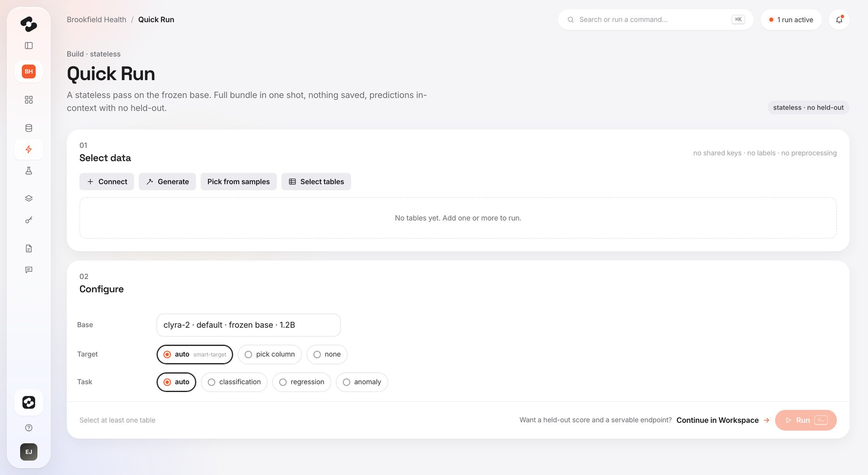This screenshot has height=475, width=868.
Task: Open the chat message icon in sidebar
Action: 28,270
